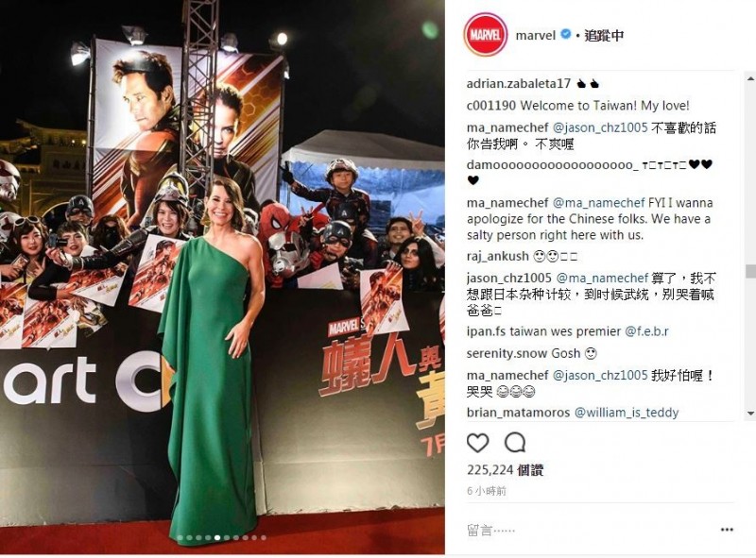
Task: Open serenity.snow commenter profile
Action: [507, 353]
